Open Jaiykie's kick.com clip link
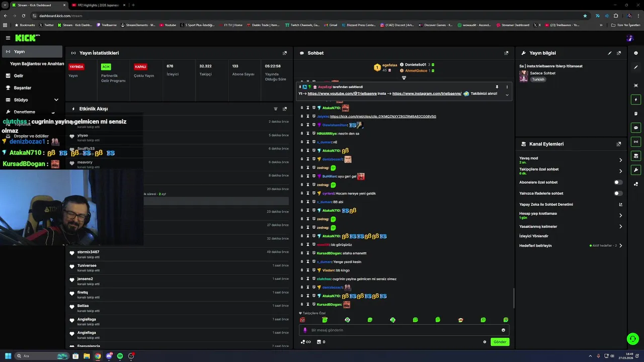 383,117
